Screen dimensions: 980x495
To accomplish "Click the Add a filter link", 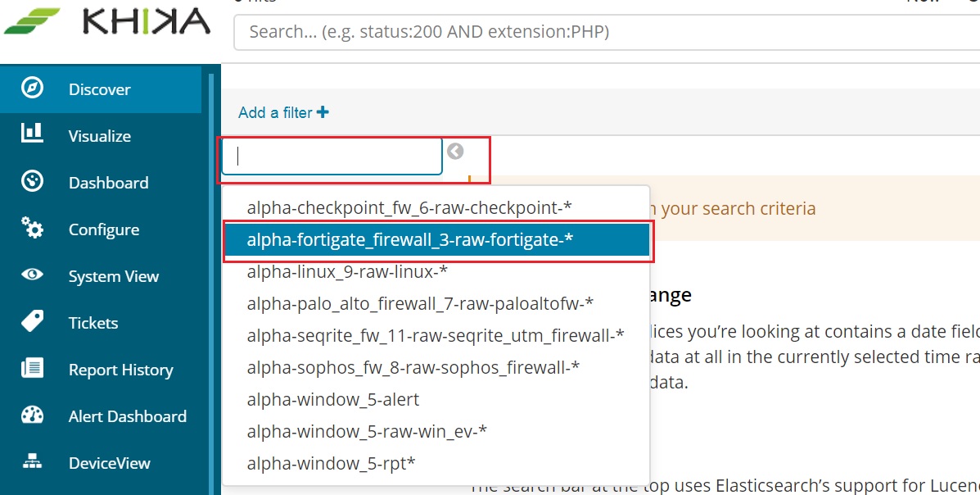I will 275,112.
